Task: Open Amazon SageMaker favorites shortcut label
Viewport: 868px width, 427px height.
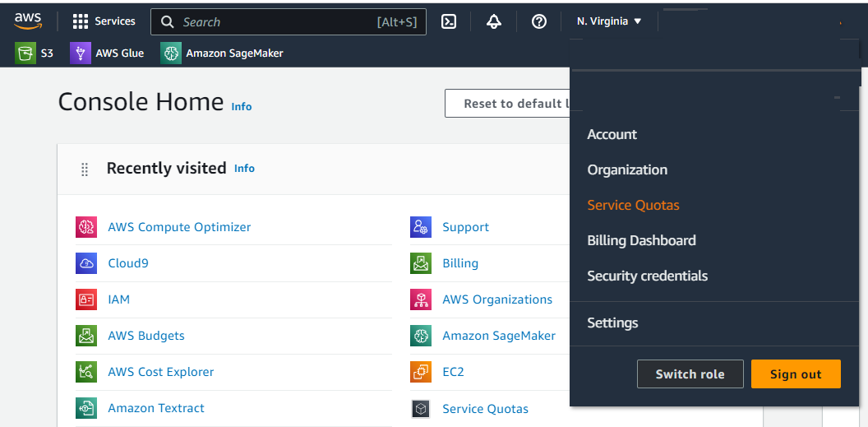Action: click(x=234, y=53)
